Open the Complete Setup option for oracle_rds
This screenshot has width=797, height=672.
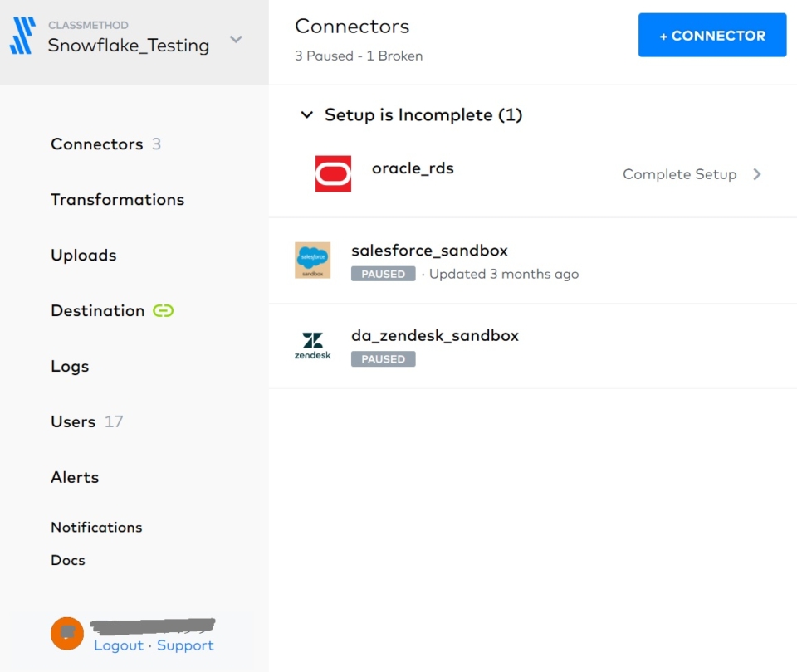tap(679, 174)
